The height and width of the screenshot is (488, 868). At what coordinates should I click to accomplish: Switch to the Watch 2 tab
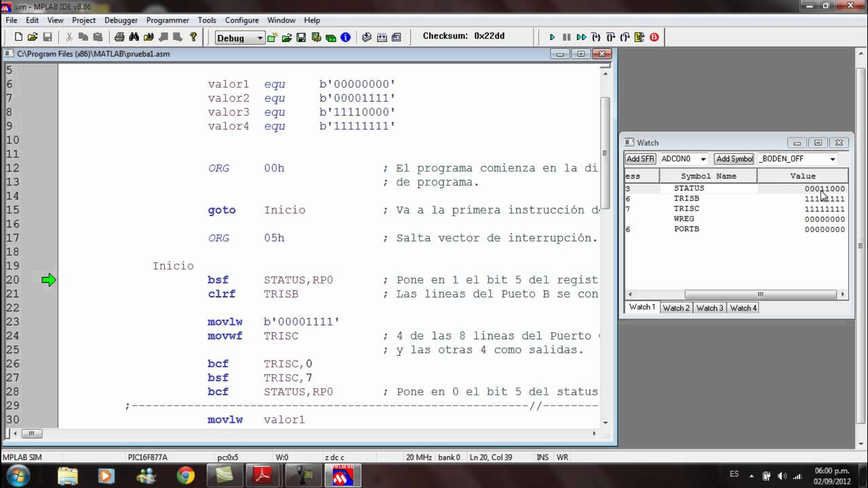(x=676, y=308)
